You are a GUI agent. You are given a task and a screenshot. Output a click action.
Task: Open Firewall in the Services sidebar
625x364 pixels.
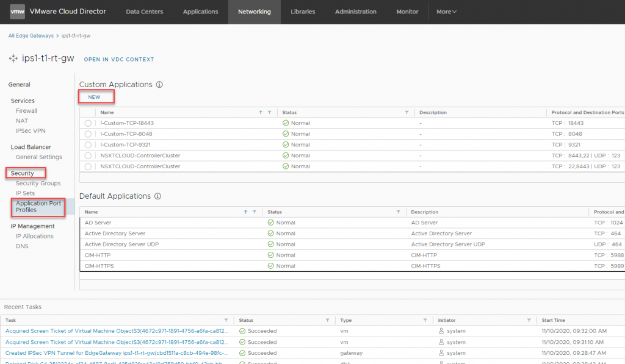(26, 111)
